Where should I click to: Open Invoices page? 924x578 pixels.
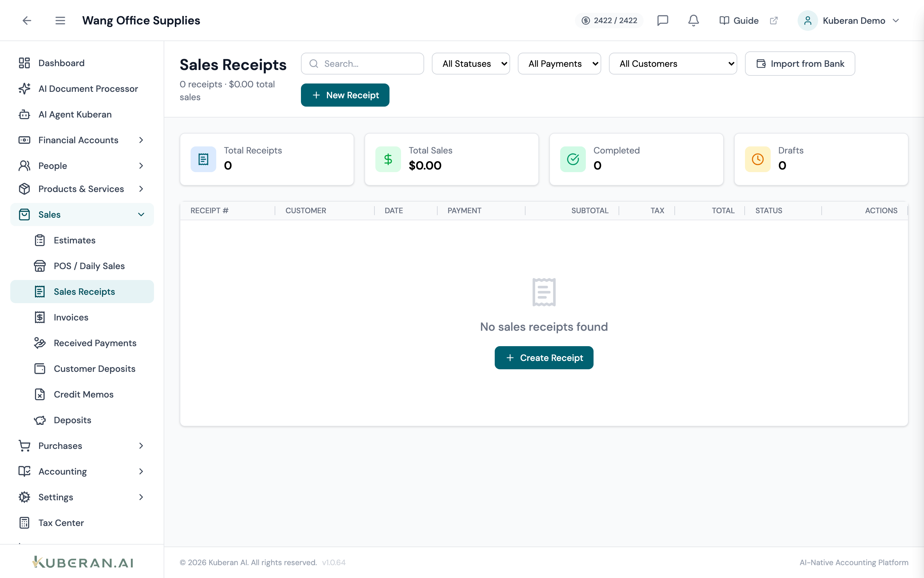[82, 317]
